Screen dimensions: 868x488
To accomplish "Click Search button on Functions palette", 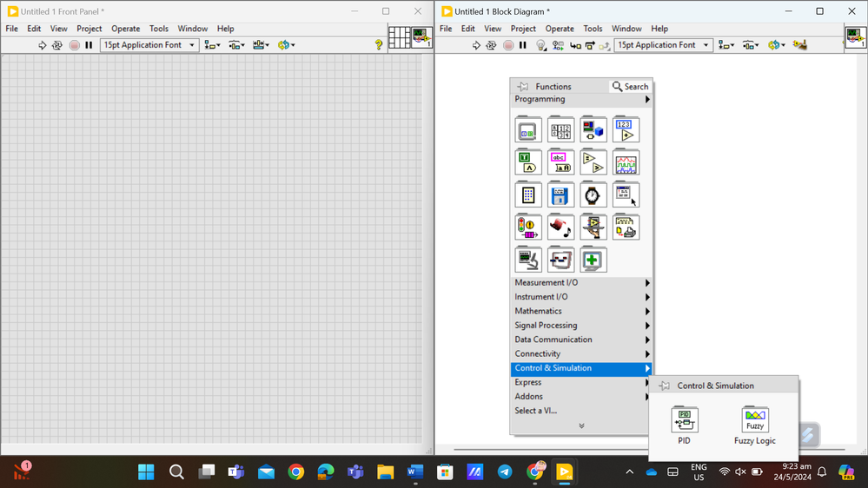I will pyautogui.click(x=631, y=87).
